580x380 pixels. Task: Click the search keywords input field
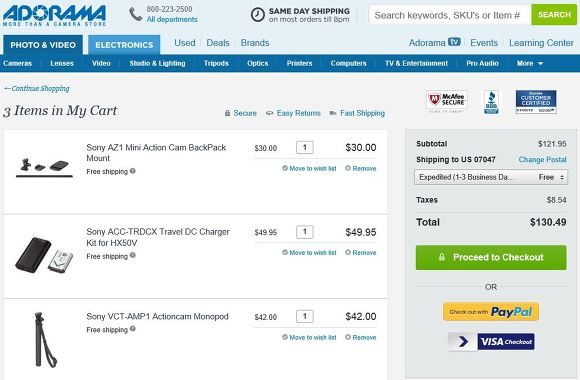coord(450,15)
